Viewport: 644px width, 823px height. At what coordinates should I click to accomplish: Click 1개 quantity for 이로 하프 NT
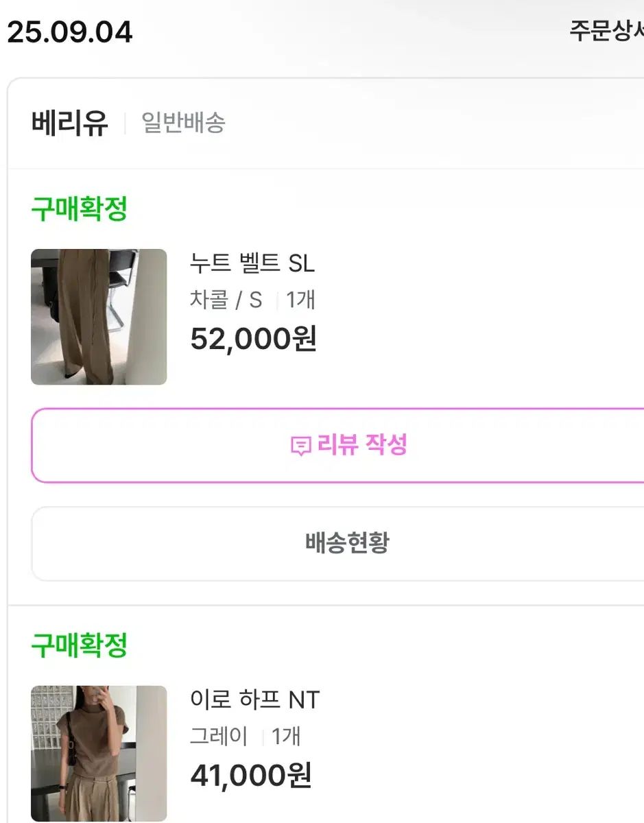pyautogui.click(x=286, y=737)
